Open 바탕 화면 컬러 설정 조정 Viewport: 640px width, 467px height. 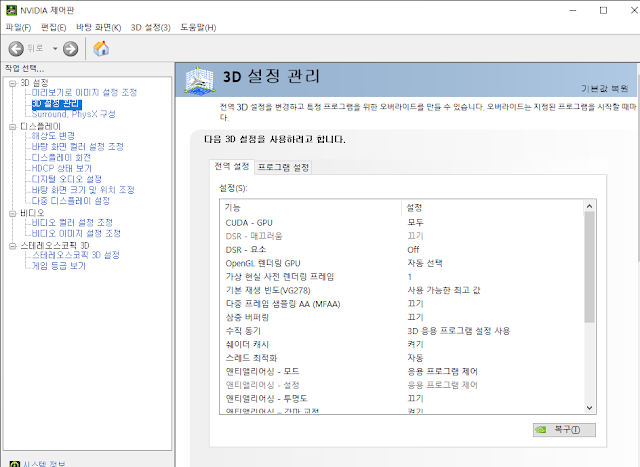click(x=78, y=147)
